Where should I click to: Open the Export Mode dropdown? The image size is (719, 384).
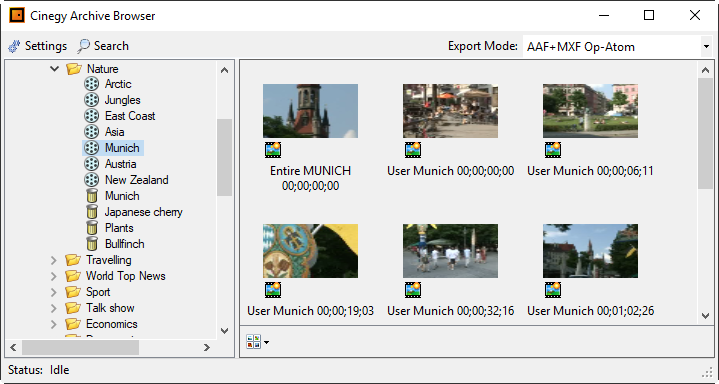tap(706, 46)
